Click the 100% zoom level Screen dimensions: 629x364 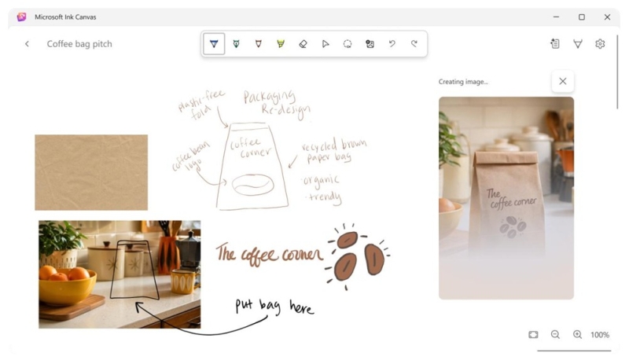600,335
